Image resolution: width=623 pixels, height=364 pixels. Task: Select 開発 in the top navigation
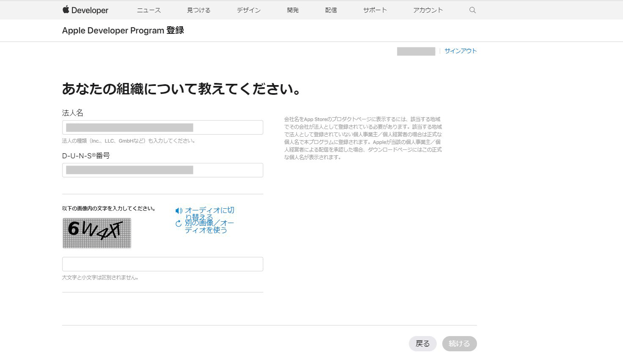click(293, 10)
